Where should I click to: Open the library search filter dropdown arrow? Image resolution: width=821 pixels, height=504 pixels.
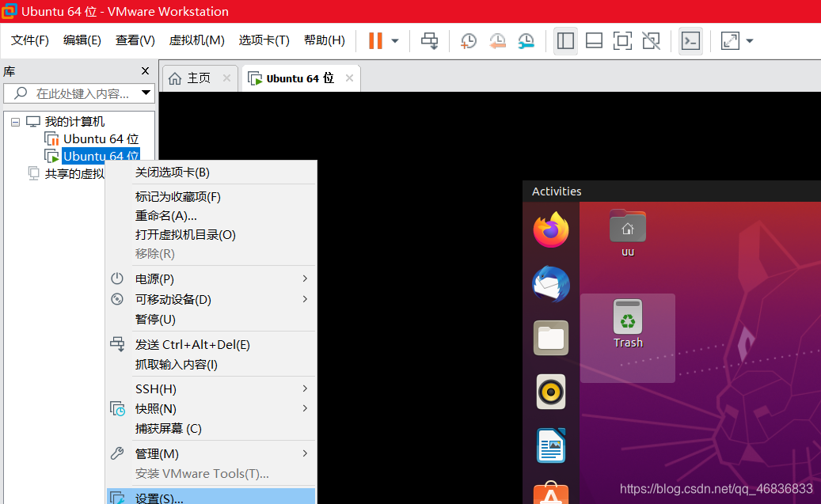(x=146, y=93)
